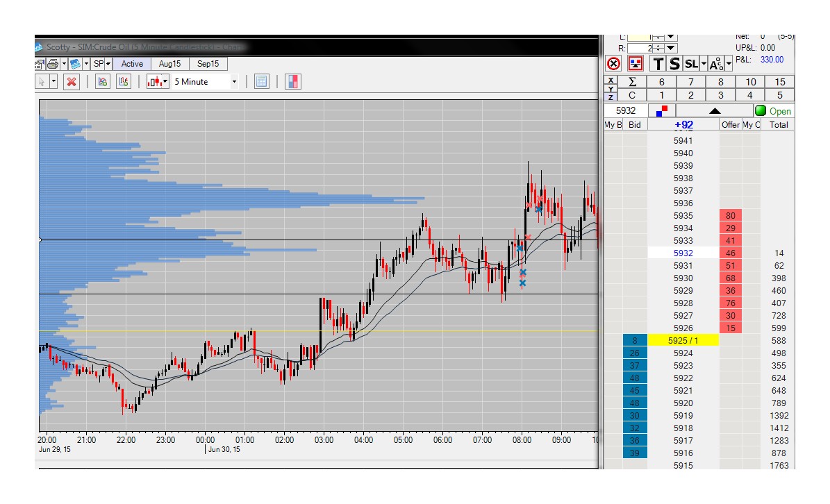Click the quantity 10 button
The height and width of the screenshot is (504, 830).
coord(751,82)
